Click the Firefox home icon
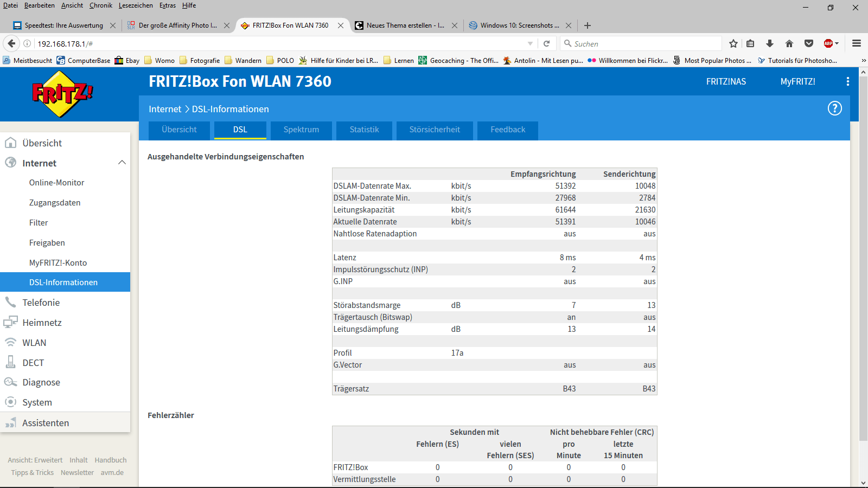868x488 pixels. 789,43
